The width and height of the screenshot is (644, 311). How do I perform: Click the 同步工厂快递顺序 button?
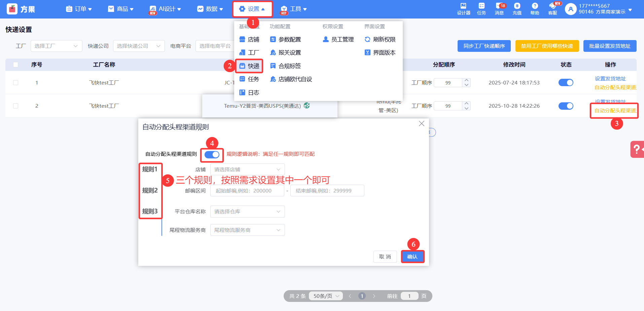coord(484,46)
